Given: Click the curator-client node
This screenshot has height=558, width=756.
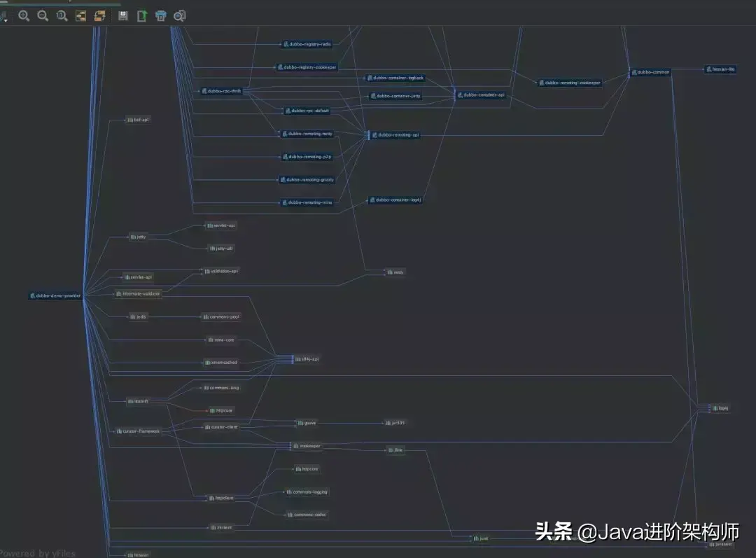Looking at the screenshot, I should click(221, 427).
